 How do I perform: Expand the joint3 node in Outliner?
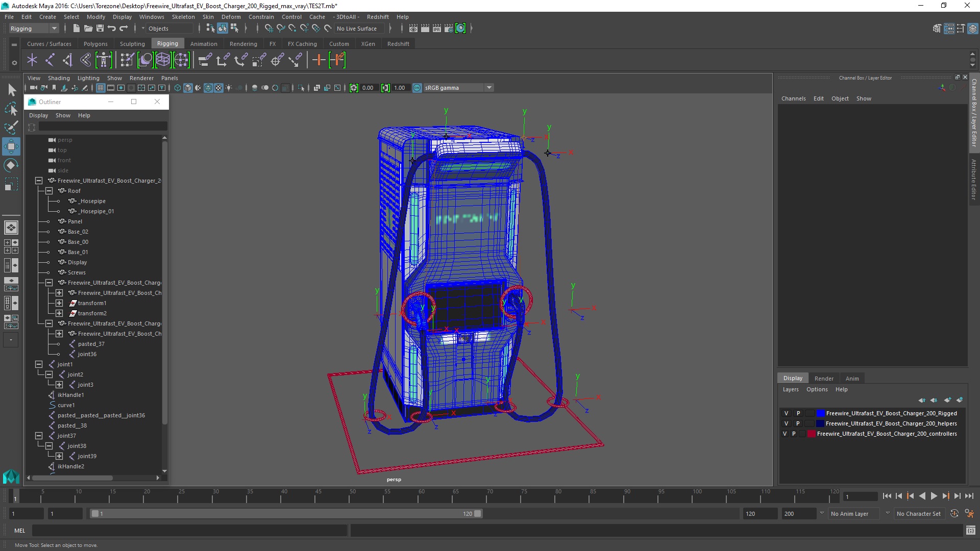(59, 385)
